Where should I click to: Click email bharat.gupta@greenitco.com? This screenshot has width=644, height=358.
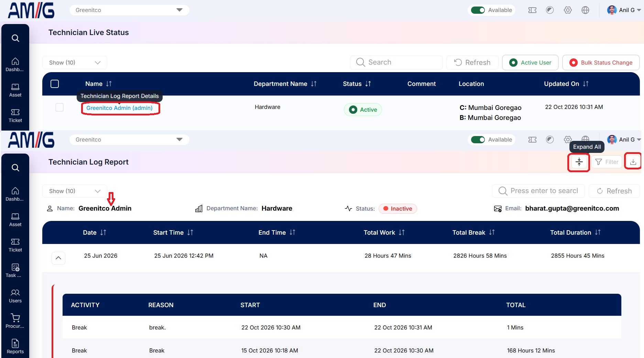point(572,208)
